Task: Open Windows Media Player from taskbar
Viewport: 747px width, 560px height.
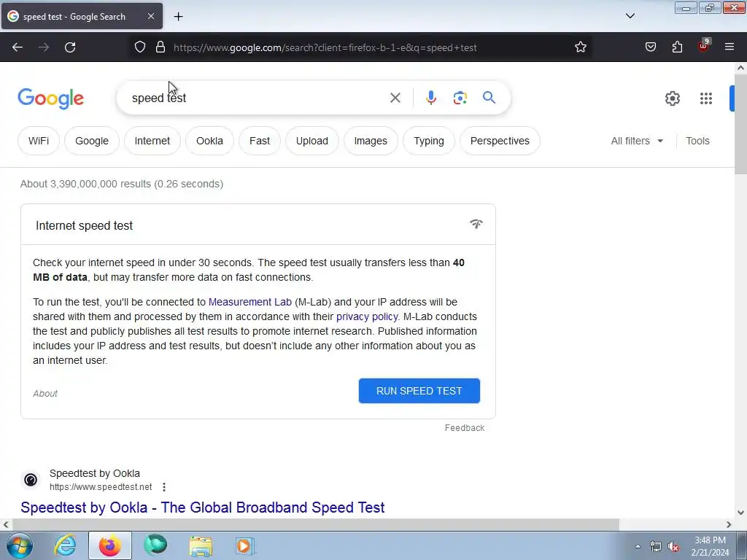Action: point(246,545)
